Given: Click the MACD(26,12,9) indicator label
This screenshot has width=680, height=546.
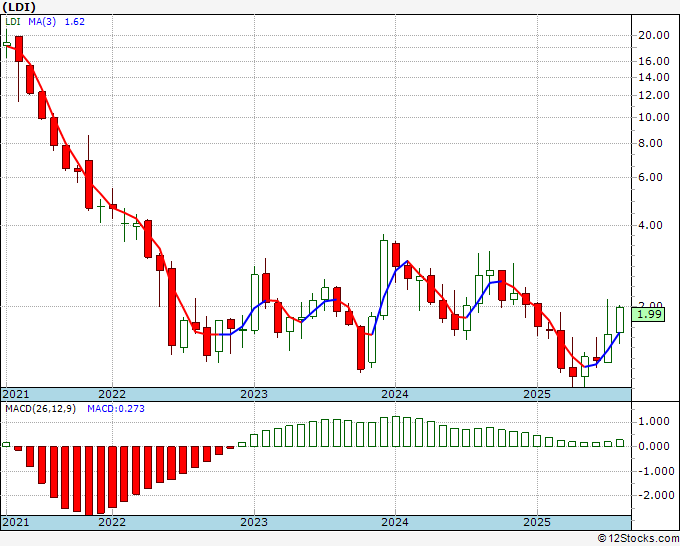Looking at the screenshot, I should tap(40, 409).
